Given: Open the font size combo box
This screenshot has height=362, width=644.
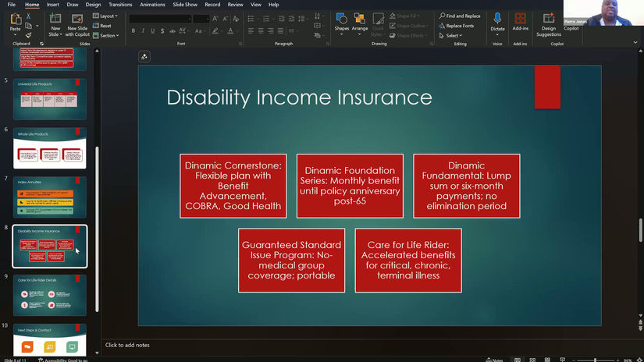Looking at the screenshot, I should tap(201, 19).
